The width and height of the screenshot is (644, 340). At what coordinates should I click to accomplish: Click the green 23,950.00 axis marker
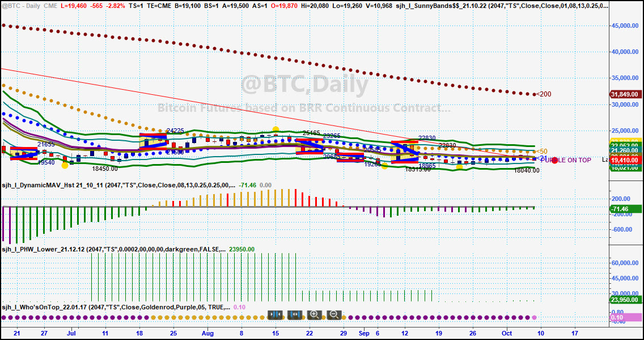tap(624, 300)
